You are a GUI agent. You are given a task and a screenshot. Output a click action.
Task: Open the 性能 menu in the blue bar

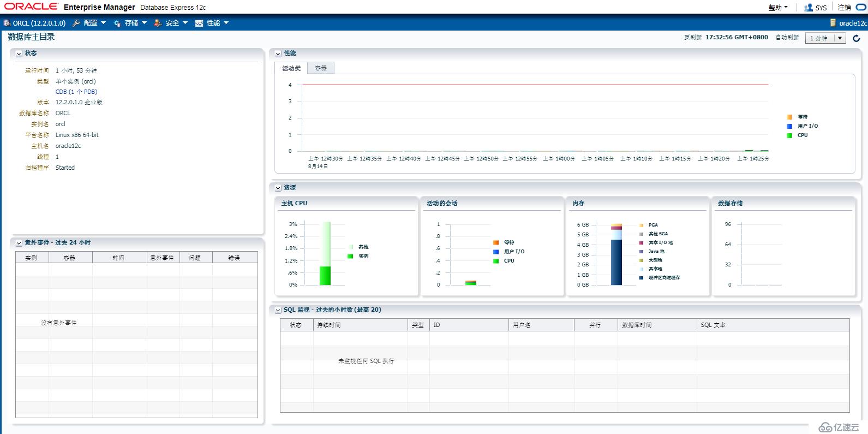click(x=217, y=23)
